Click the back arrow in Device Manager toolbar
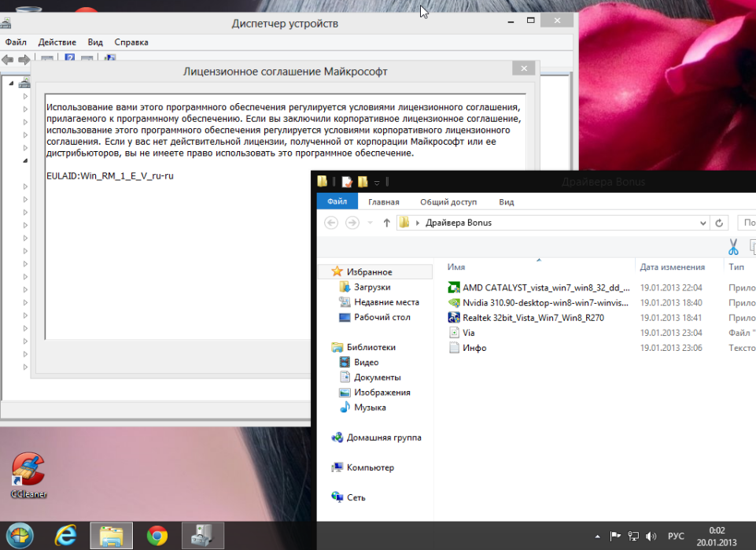This screenshot has height=550, width=756. coord(7,59)
